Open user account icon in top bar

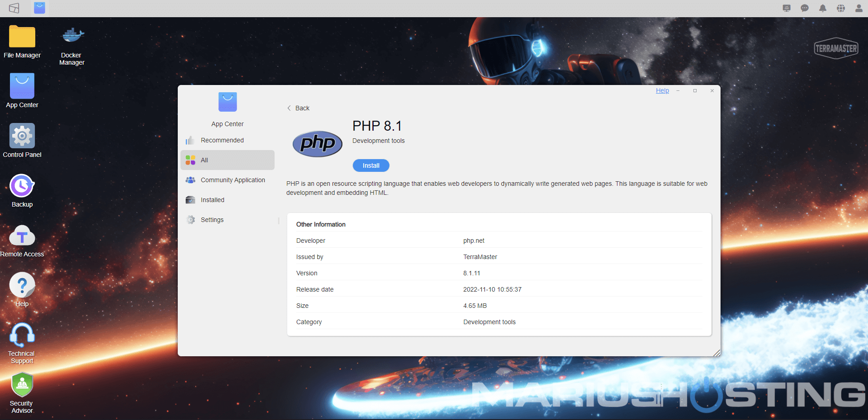click(x=859, y=8)
